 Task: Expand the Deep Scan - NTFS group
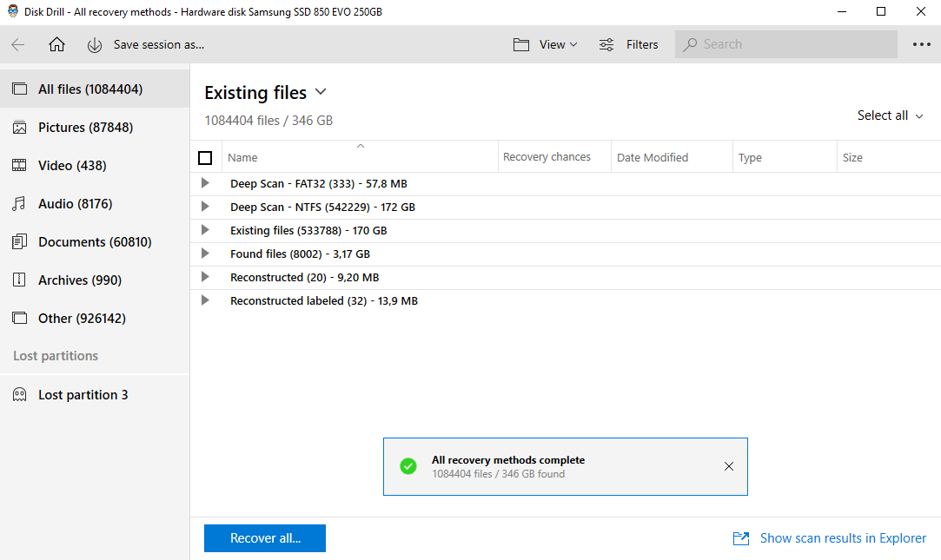point(205,207)
